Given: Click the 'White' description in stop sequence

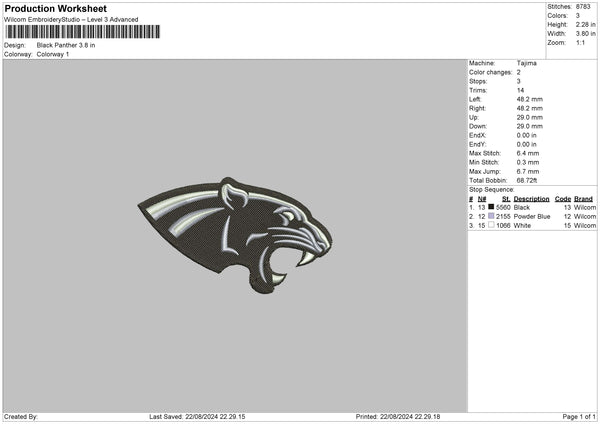Looking at the screenshot, I should click(x=522, y=225).
